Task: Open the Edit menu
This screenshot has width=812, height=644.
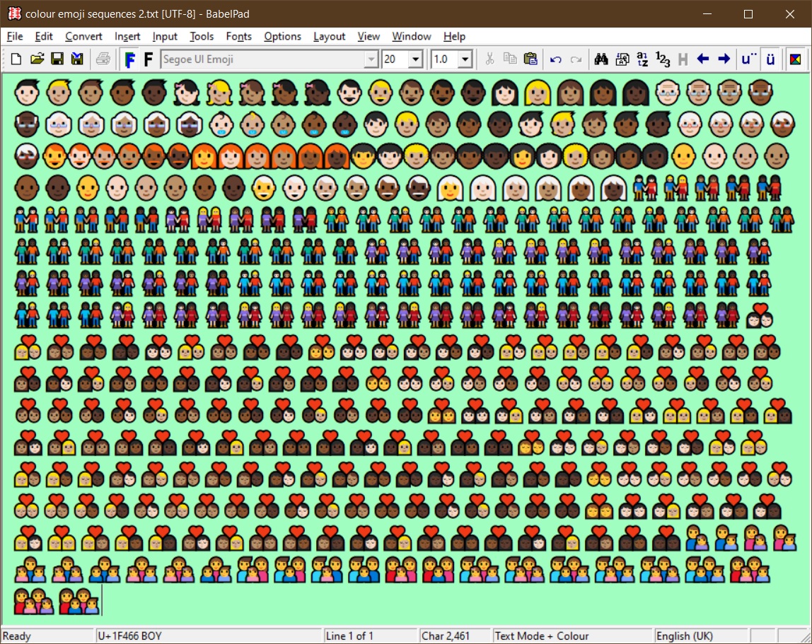Action: tap(44, 36)
